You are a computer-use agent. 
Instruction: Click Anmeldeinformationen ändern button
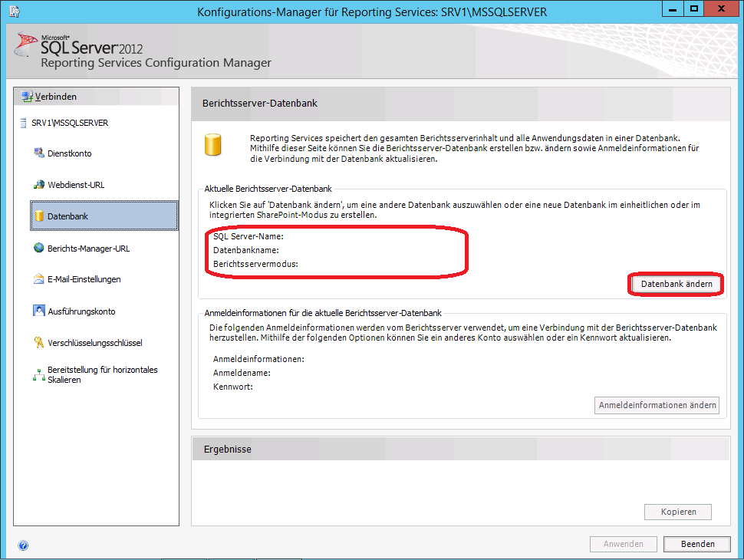tap(657, 405)
